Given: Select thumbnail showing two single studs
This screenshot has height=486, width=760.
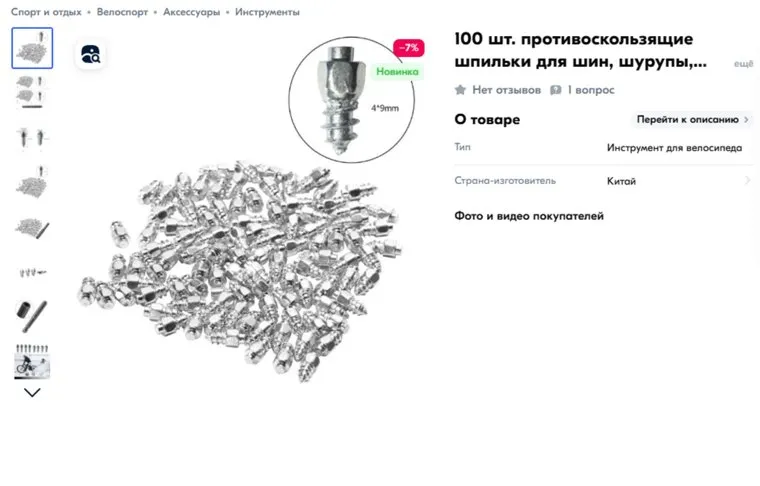Looking at the screenshot, I should point(32,138).
